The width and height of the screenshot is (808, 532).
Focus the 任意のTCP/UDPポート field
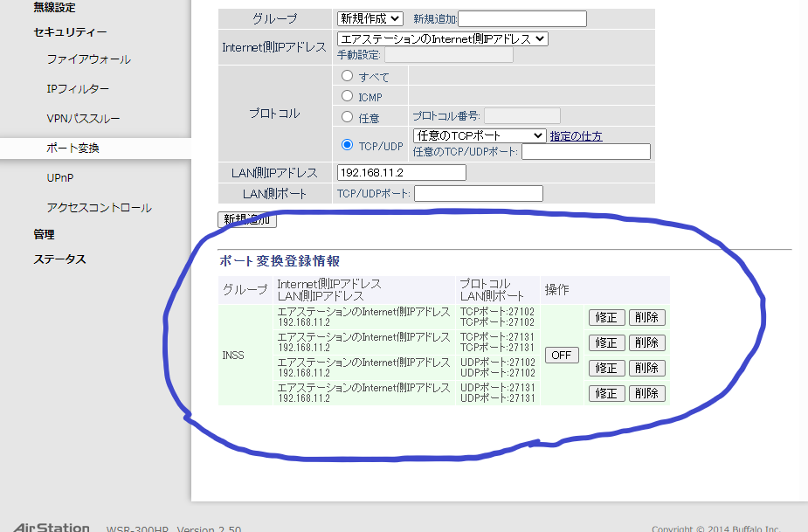(586, 151)
